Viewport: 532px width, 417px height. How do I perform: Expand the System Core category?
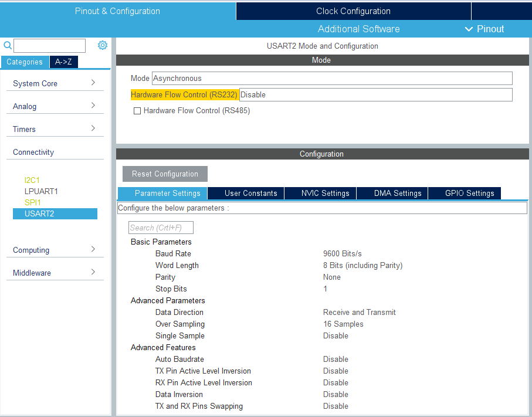point(55,83)
